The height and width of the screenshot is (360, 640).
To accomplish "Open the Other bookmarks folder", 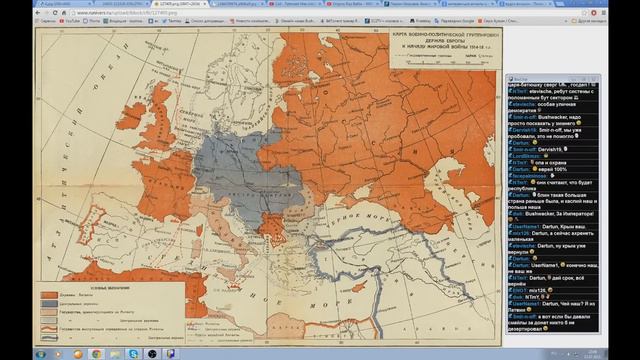I will 589,20.
